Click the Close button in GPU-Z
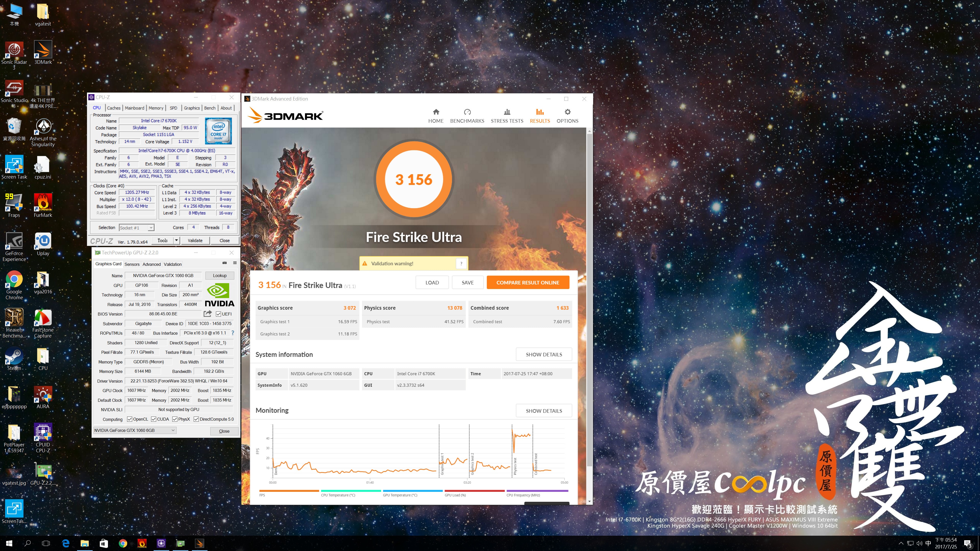Image resolution: width=980 pixels, height=551 pixels. pos(224,431)
